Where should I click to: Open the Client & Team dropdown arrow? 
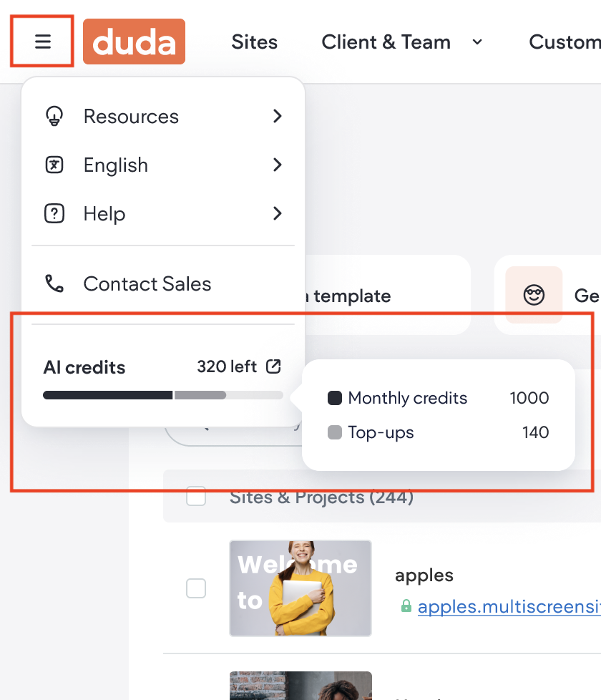coord(477,42)
